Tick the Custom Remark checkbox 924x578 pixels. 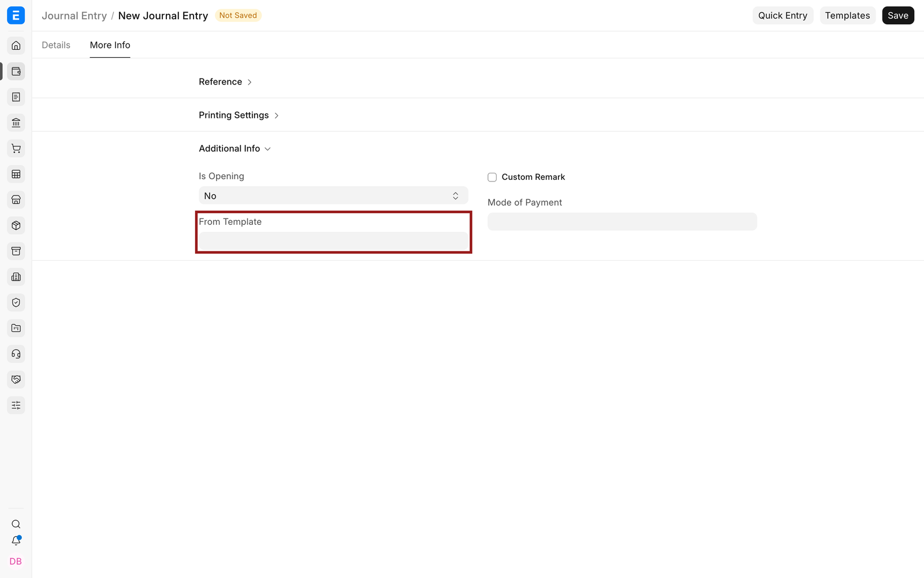[x=492, y=177]
